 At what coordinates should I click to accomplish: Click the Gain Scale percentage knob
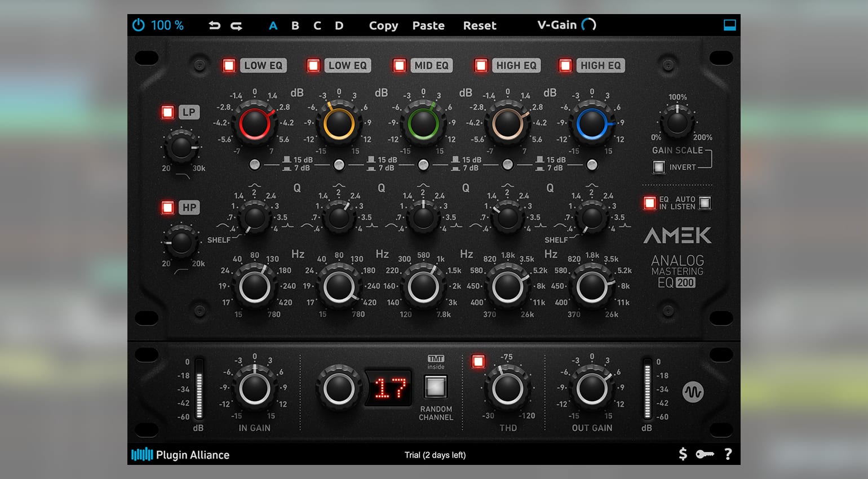tap(677, 122)
